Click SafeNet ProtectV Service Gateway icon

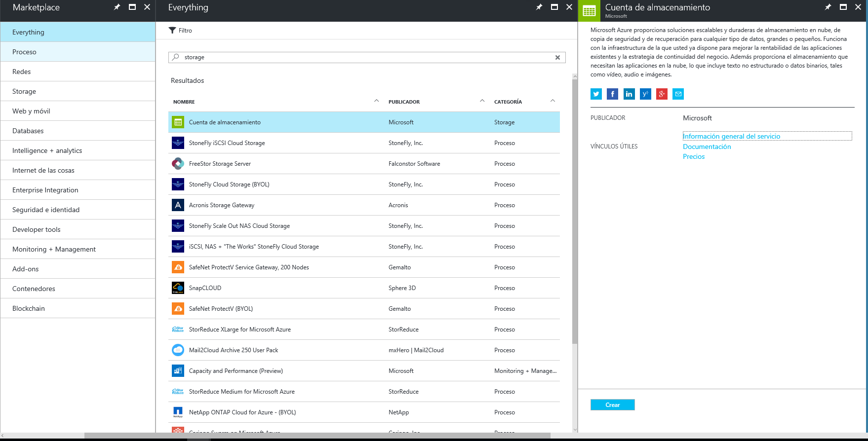click(178, 267)
